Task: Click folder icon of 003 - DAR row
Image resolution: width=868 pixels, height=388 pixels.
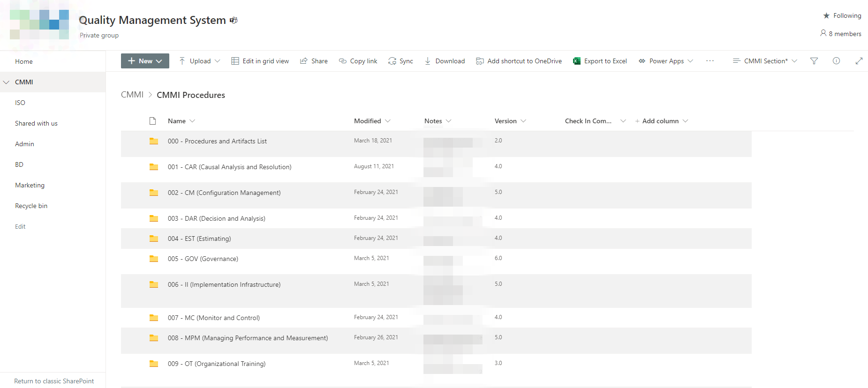Action: [153, 218]
